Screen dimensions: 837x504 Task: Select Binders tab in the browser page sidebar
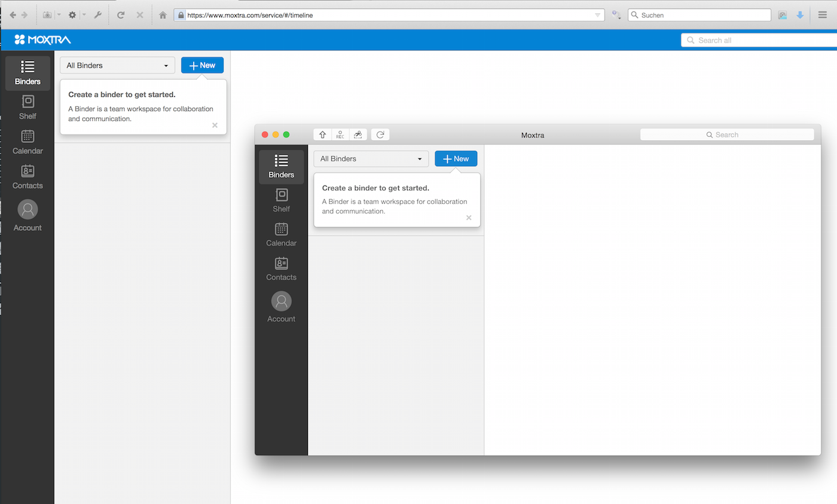[28, 73]
